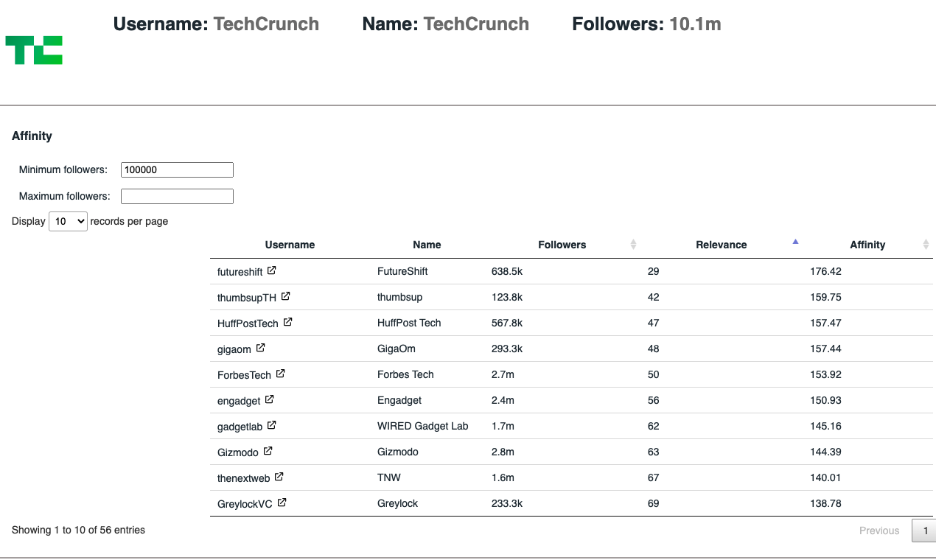Open ForbesTech external link icon

[x=280, y=374]
